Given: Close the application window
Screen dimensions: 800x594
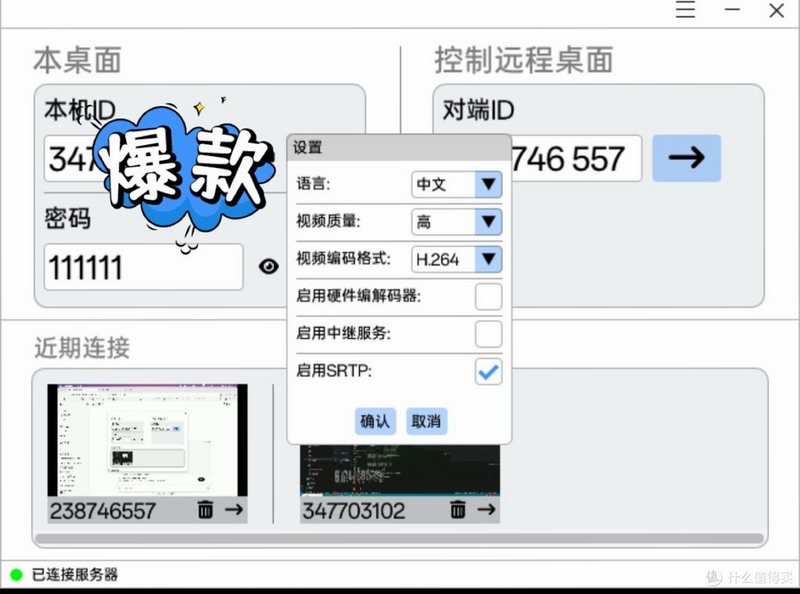Looking at the screenshot, I should (x=777, y=10).
